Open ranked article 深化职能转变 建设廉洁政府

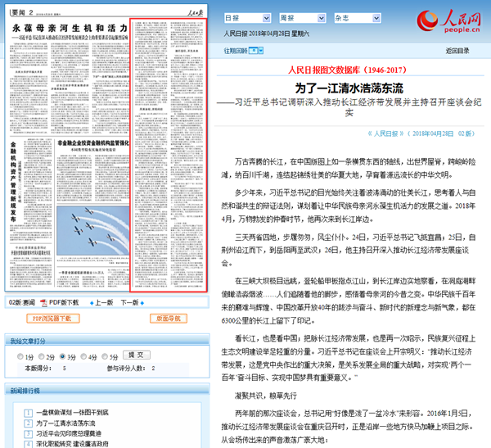pyautogui.click(x=72, y=444)
